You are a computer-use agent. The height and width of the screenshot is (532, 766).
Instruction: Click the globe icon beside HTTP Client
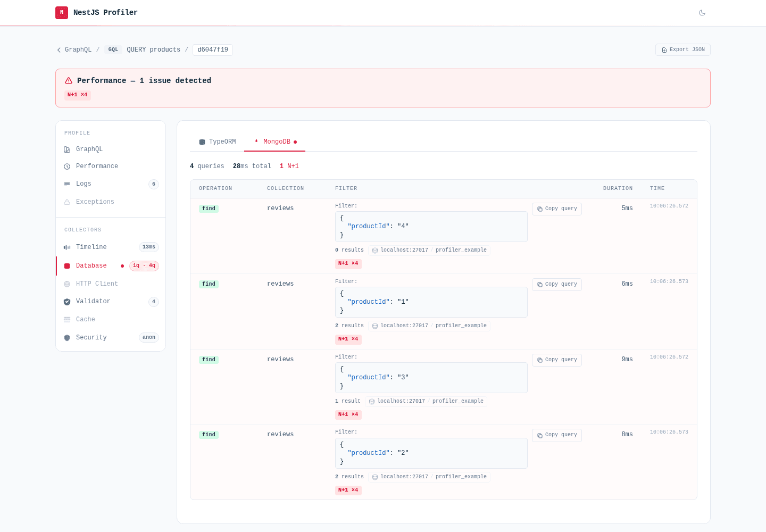pyautogui.click(x=67, y=284)
